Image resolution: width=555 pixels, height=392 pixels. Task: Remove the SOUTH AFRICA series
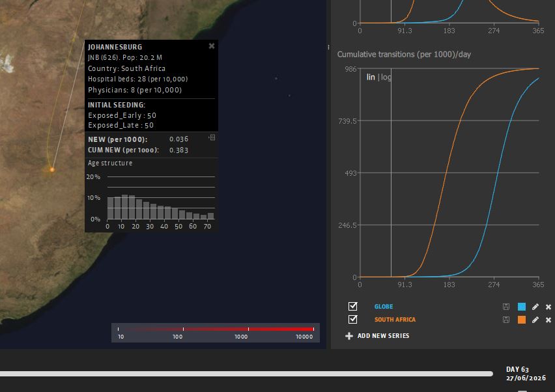548,320
